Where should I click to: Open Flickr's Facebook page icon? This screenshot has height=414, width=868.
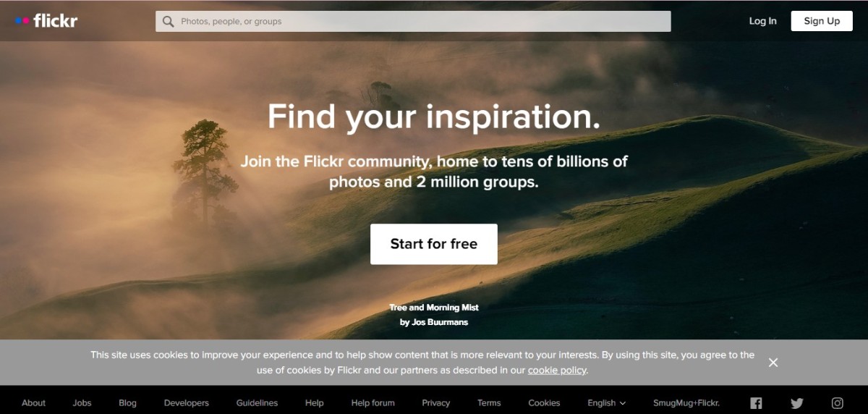pyautogui.click(x=756, y=403)
